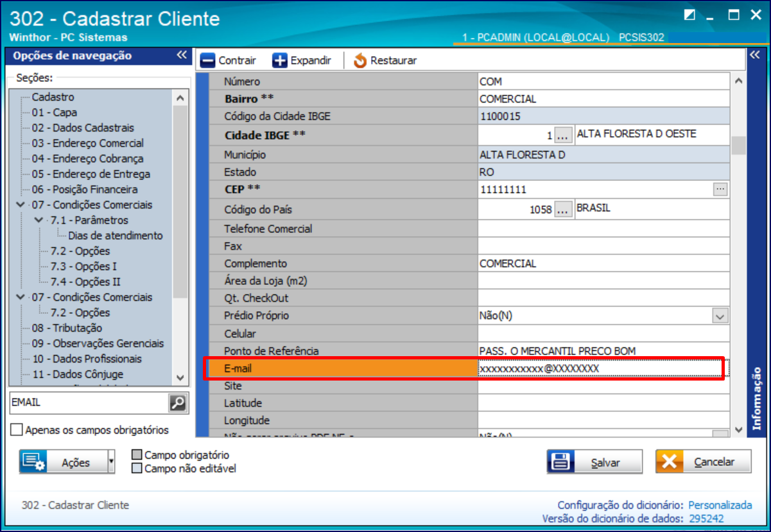This screenshot has width=771, height=532.
Task: Click the Informação vertical tab
Action: point(756,398)
